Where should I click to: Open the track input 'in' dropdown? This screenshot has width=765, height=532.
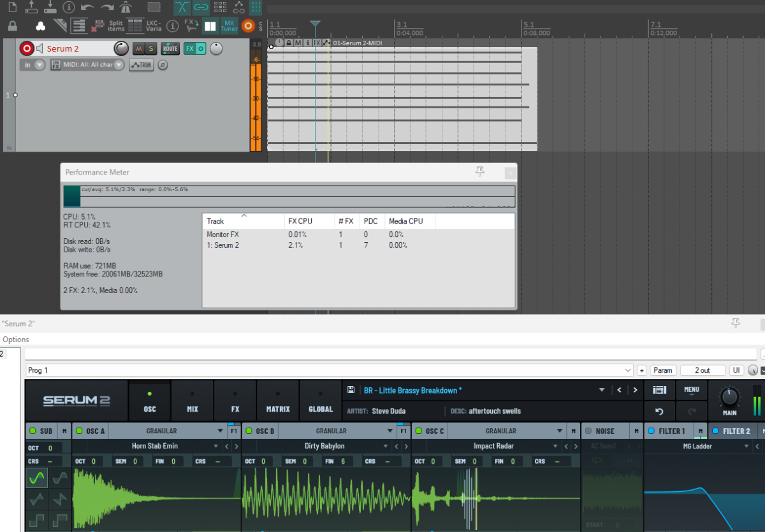pyautogui.click(x=33, y=64)
